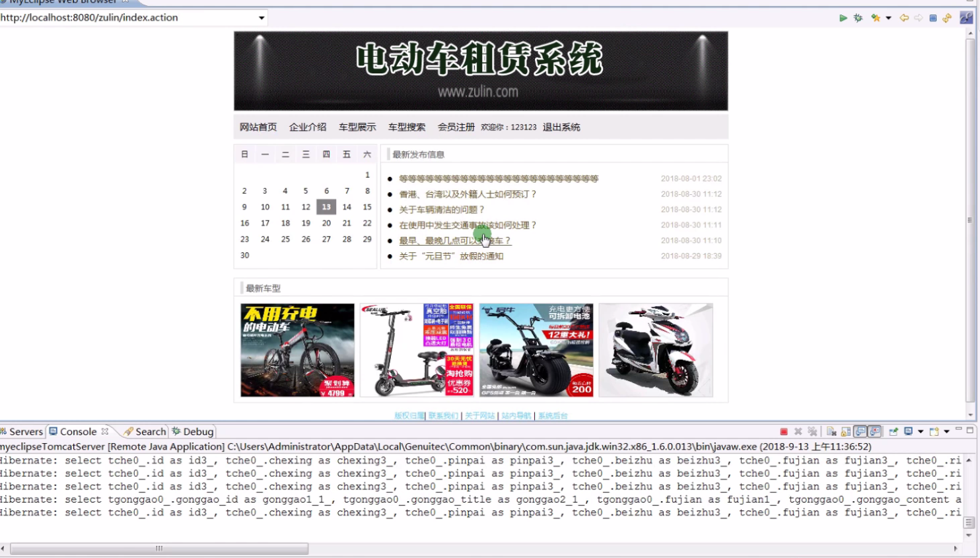Refresh the browser page
Image resolution: width=980 pixels, height=558 pixels.
point(947,18)
